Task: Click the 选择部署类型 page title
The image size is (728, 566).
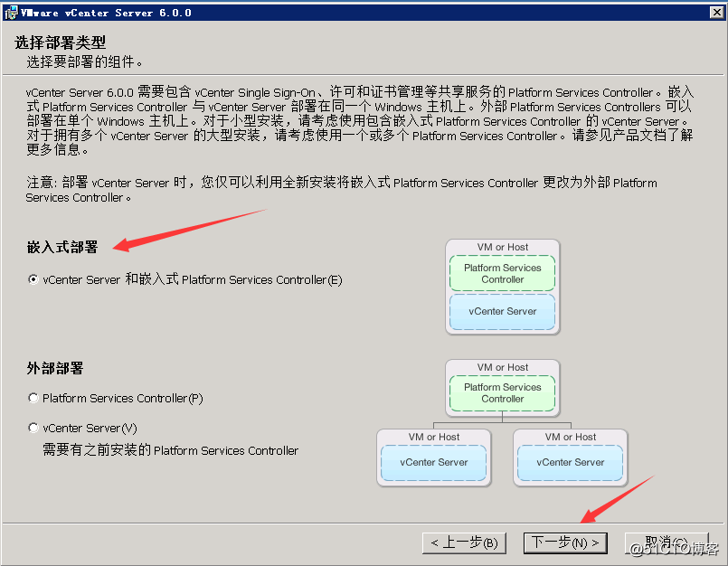Action: pyautogui.click(x=61, y=42)
